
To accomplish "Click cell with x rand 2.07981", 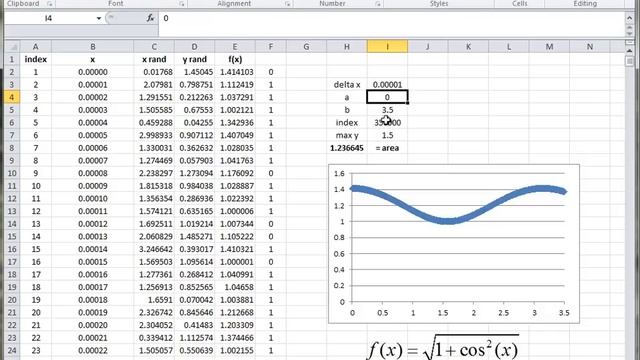I will [x=154, y=84].
